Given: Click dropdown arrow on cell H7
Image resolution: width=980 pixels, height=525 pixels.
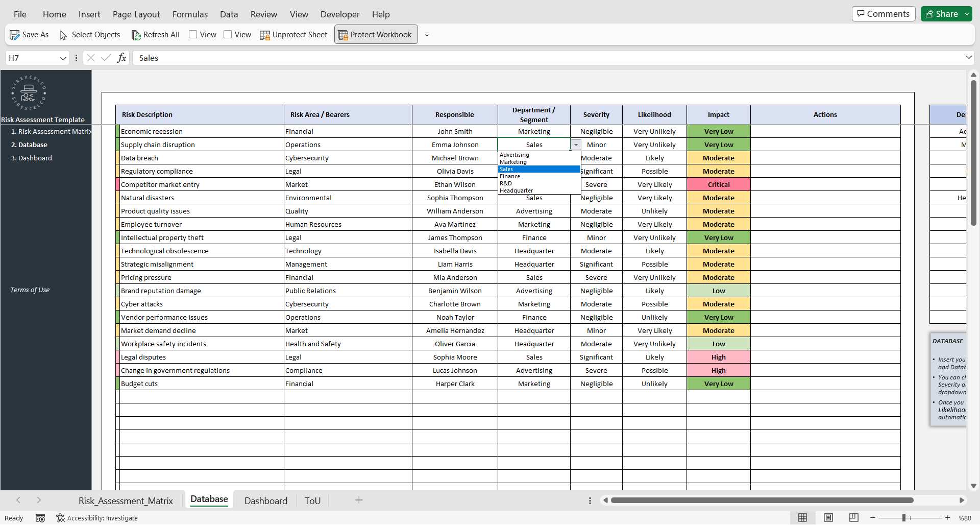Looking at the screenshot, I should tap(576, 145).
